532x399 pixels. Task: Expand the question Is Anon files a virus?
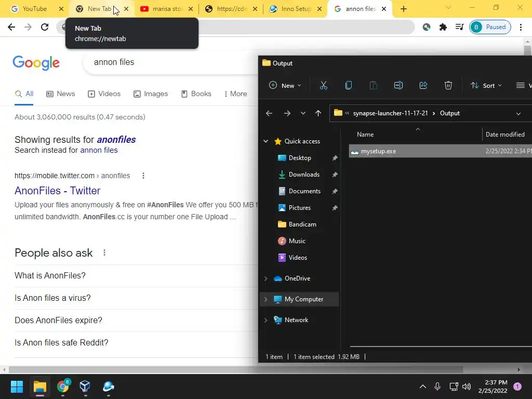coord(52,298)
